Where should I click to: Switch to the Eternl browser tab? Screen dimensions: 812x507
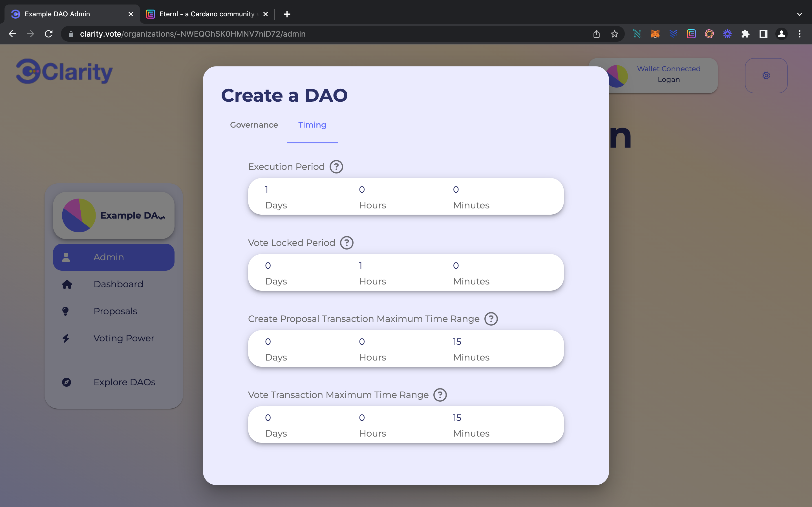(206, 14)
